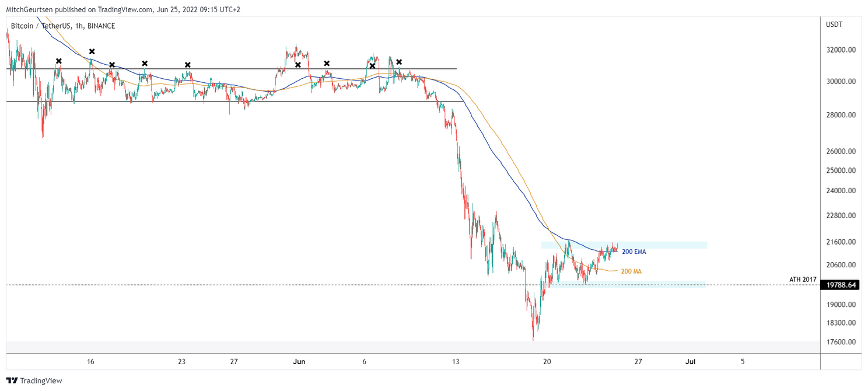868x391 pixels.
Task: Click the 20600.00 price axis label
Action: pos(841,265)
